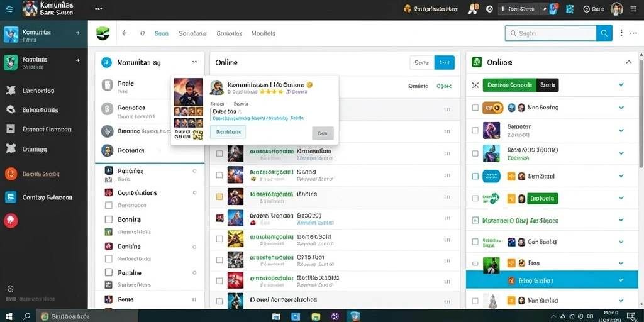This screenshot has height=322, width=644.
Task: Click the Komunitas header avatar in title bar
Action: (30, 9)
